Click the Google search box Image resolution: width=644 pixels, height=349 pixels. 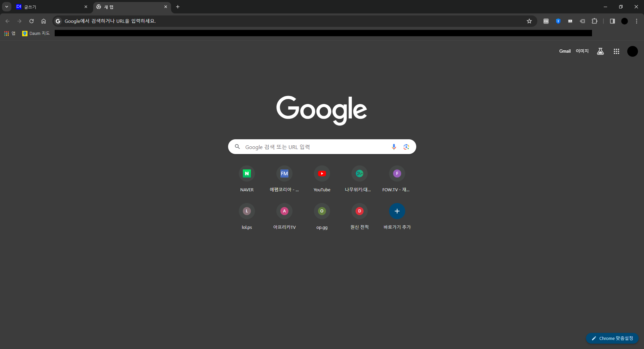click(322, 147)
